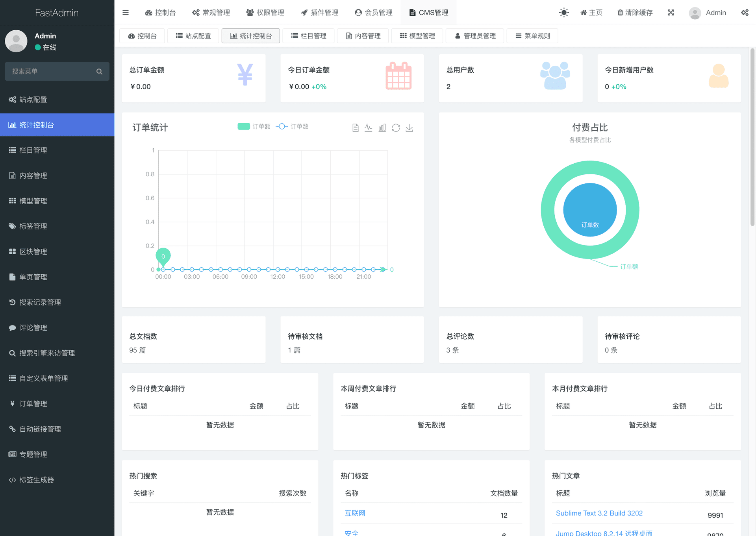Switch to the 栏目管理 tab
Viewport: 756px width, 536px height.
309,36
